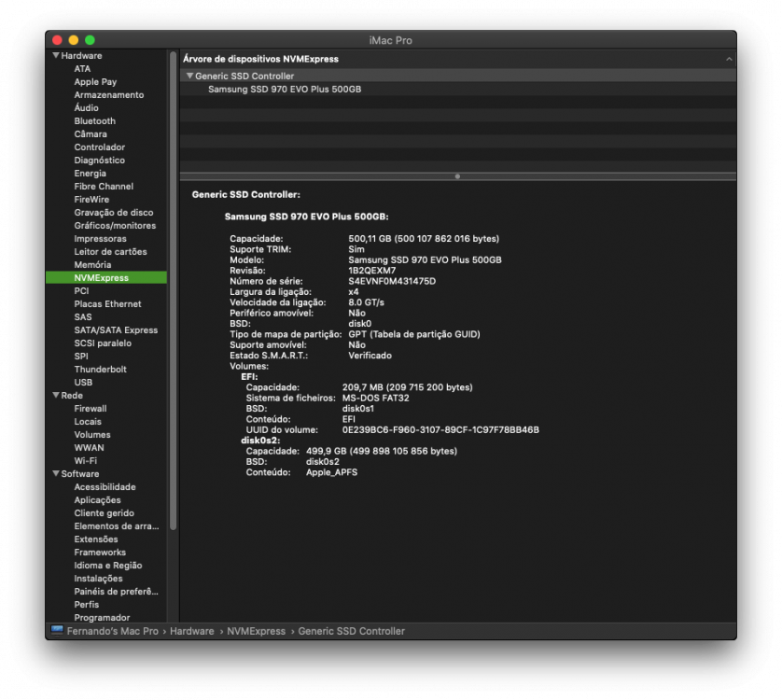782x700 pixels.
Task: Open Thunderbolt in the sidebar
Action: coord(100,370)
